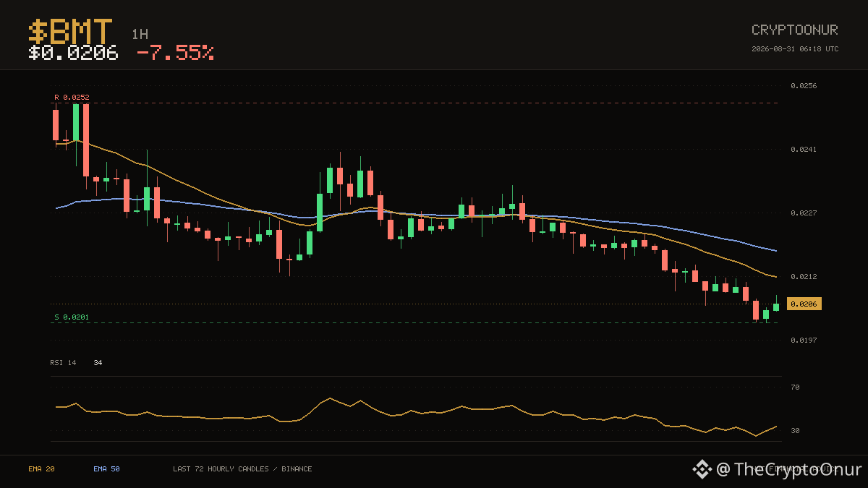Click the LAST 72 HOURLY CANDLES / BINANCE caption
868x488 pixels.
242,469
